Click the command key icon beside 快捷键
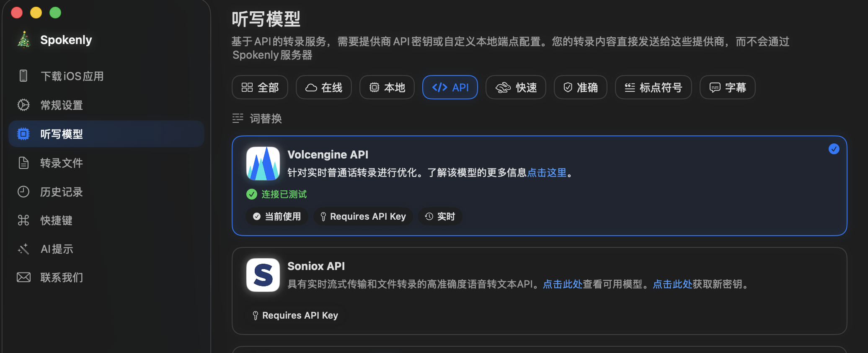The image size is (868, 353). [x=23, y=220]
